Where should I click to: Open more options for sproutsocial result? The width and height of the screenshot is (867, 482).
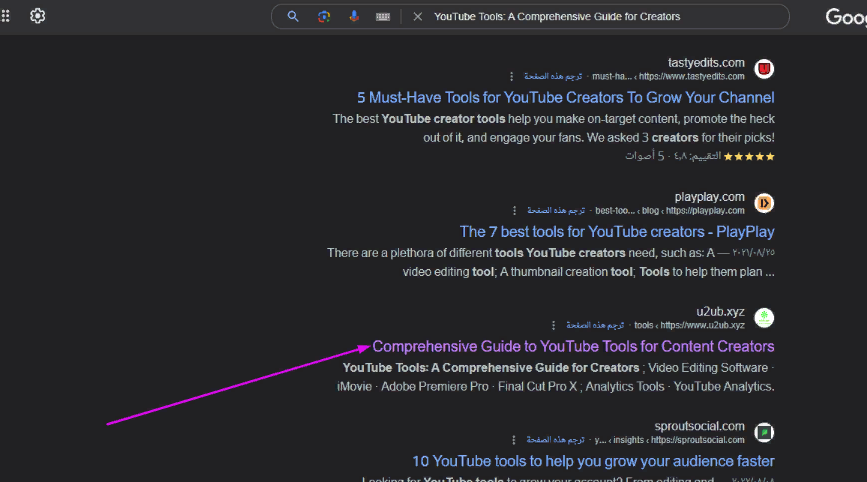tap(514, 440)
